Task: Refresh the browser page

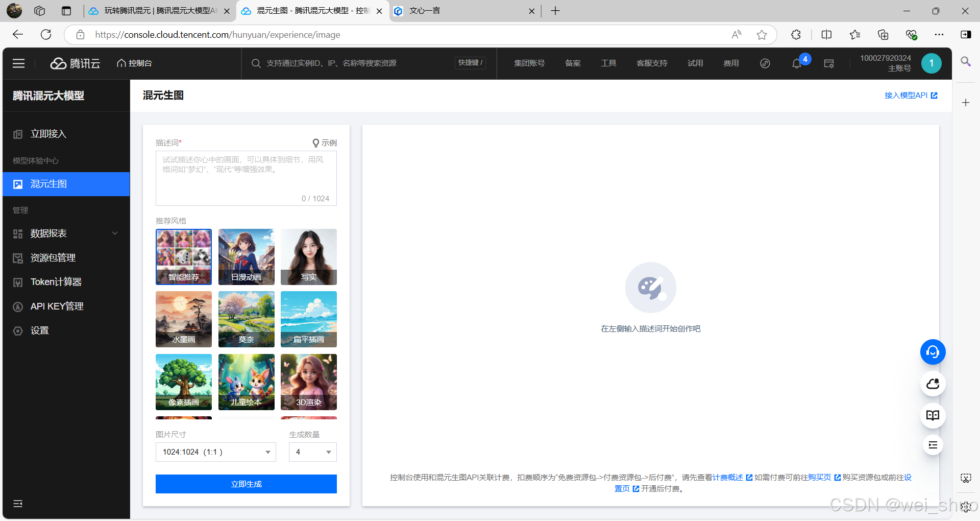Action: [46, 35]
